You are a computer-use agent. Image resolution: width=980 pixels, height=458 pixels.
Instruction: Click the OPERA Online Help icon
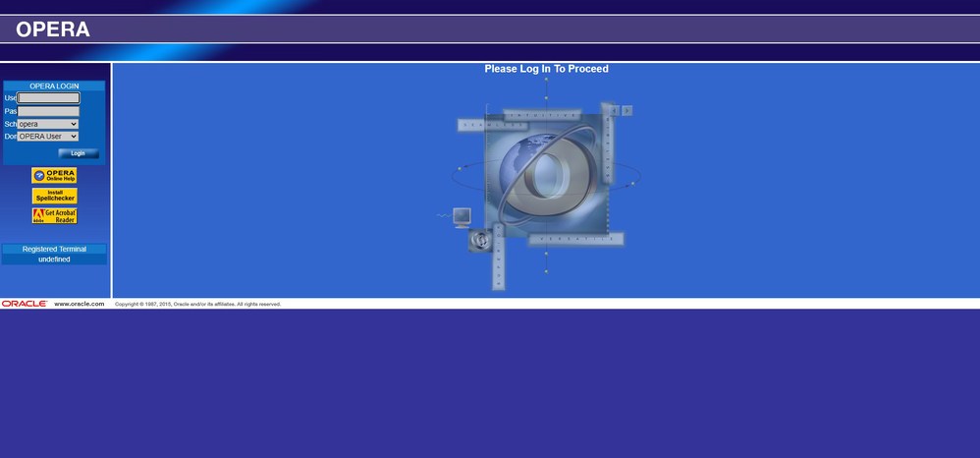(54, 176)
